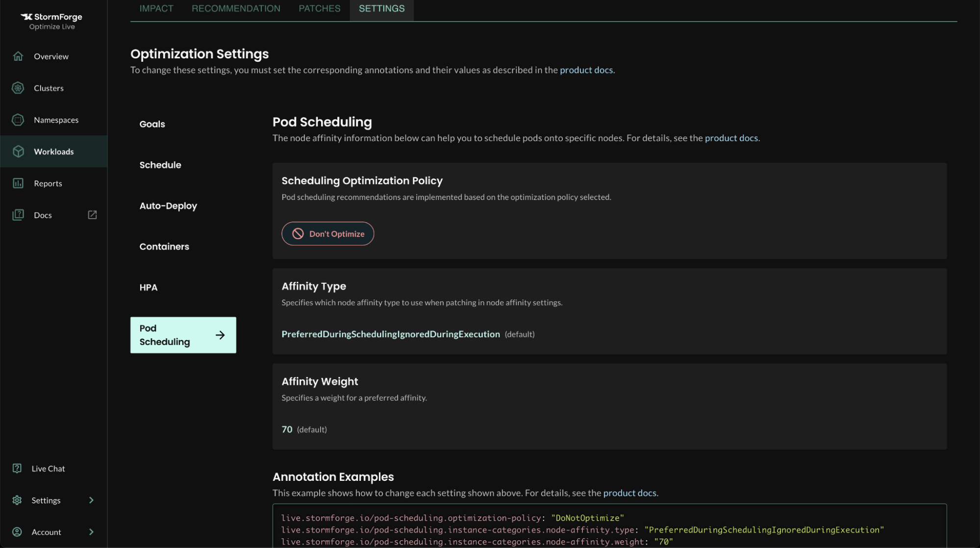
Task: Select the Workloads cube icon
Action: coord(18,151)
